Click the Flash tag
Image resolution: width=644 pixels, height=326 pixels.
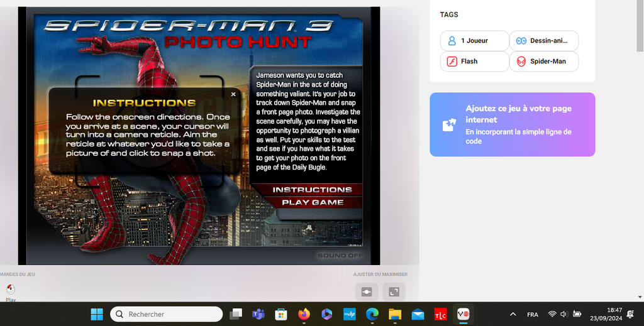pos(474,62)
